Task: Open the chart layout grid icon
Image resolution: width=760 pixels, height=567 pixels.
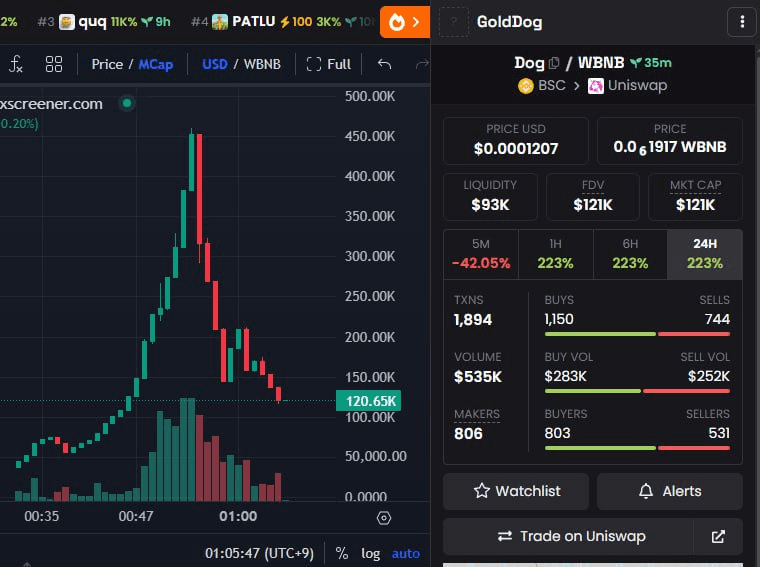Action: point(54,64)
